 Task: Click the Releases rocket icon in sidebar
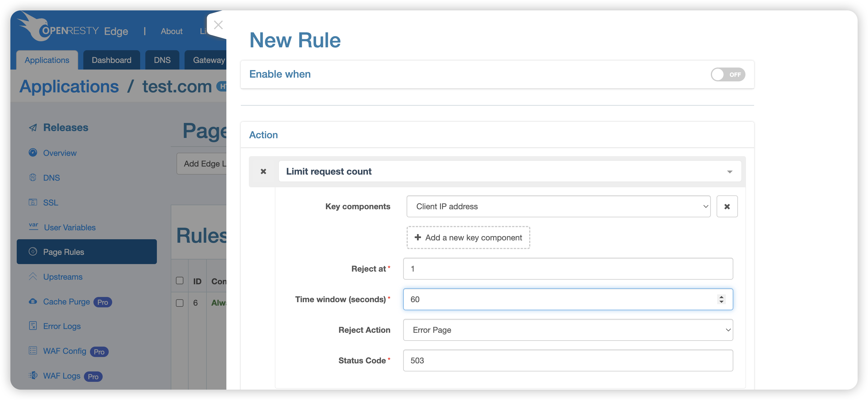pos(34,126)
